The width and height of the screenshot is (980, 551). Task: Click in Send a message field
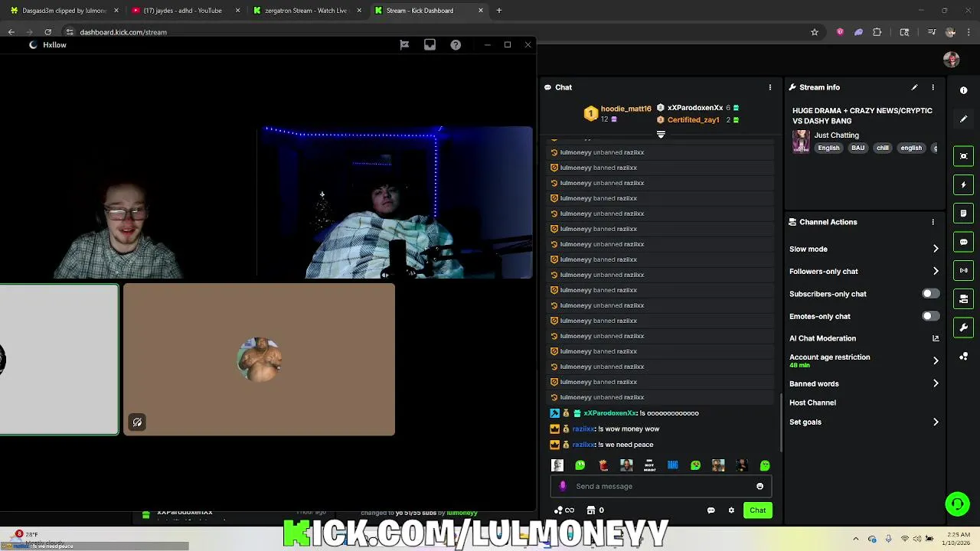[x=662, y=486]
